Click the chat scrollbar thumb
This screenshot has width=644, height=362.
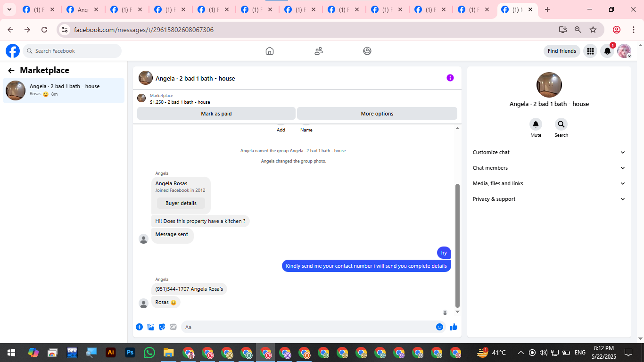coord(457,245)
